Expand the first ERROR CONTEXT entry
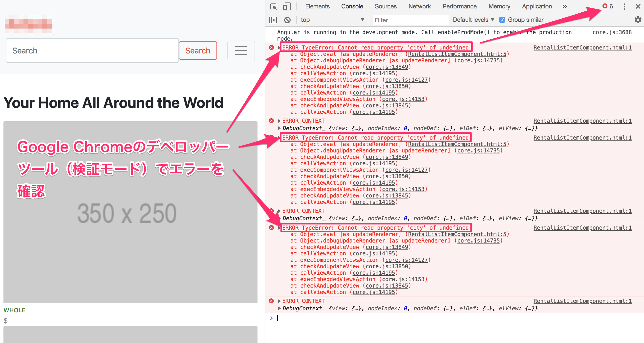The height and width of the screenshot is (343, 644). (279, 121)
